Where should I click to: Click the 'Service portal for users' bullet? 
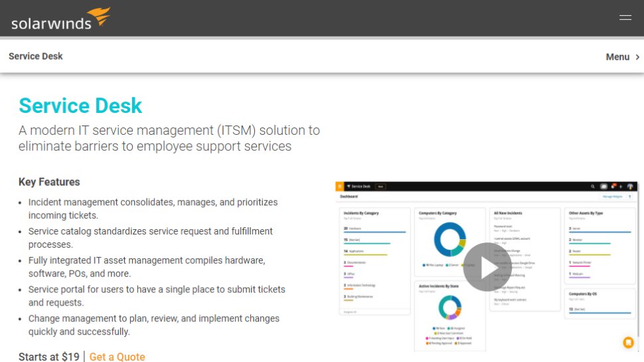click(x=157, y=296)
